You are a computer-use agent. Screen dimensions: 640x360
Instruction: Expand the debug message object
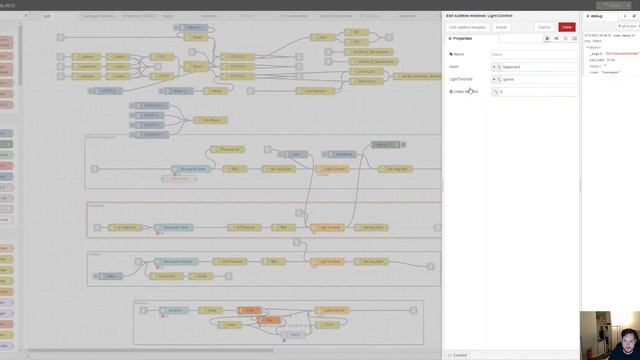click(588, 47)
